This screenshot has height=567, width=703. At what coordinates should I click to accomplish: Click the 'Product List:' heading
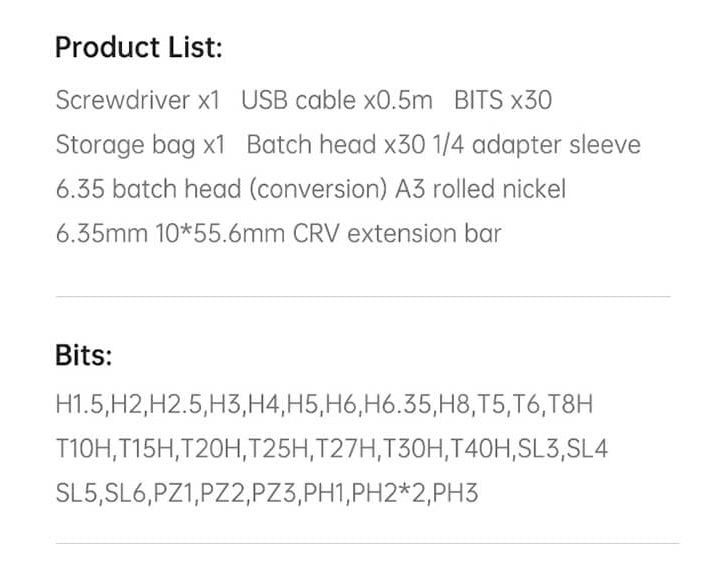coord(139,47)
